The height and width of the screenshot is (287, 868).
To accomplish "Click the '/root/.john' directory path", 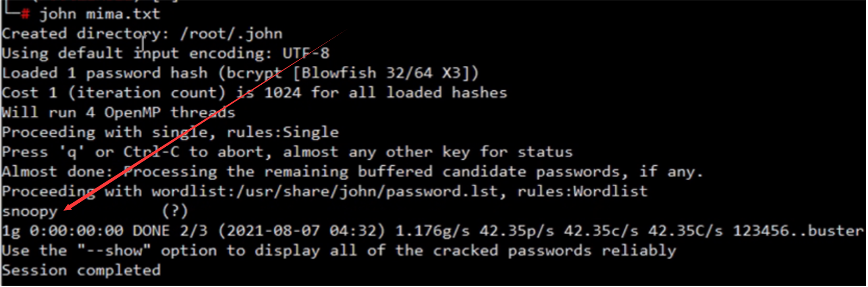I will 231,34.
